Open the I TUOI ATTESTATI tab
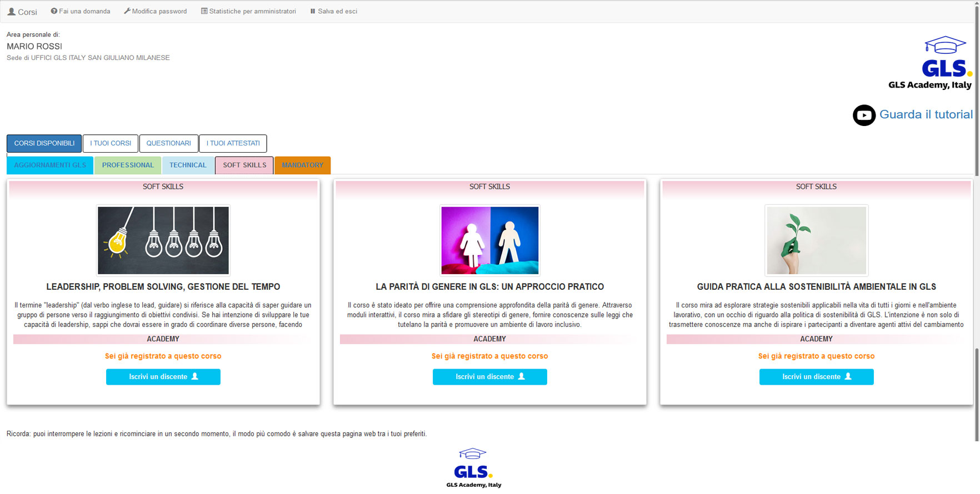The width and height of the screenshot is (980, 494). click(233, 143)
